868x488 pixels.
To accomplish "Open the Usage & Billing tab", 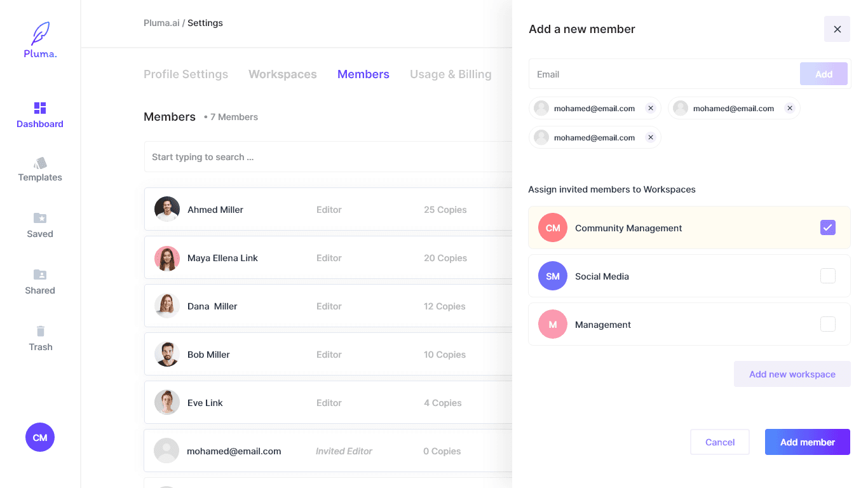I will coord(451,74).
